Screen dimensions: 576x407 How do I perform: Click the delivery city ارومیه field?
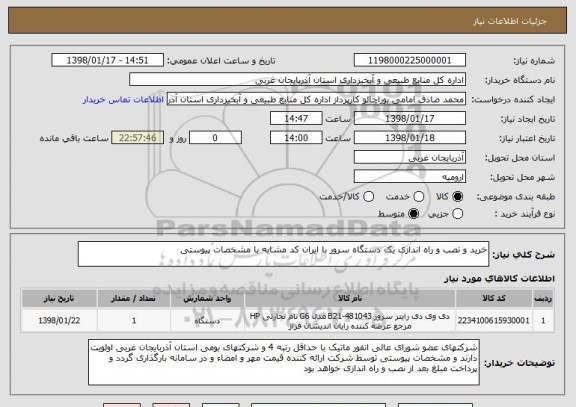pos(410,177)
